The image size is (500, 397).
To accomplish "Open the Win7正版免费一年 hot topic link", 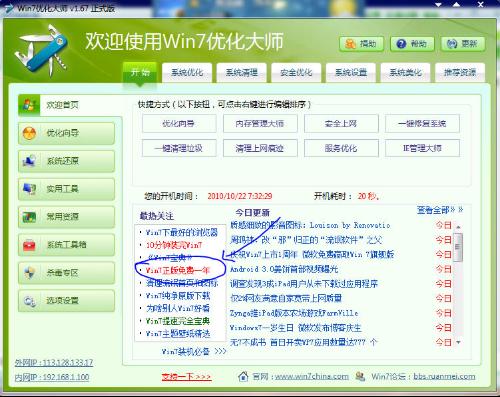I will click(x=178, y=270).
